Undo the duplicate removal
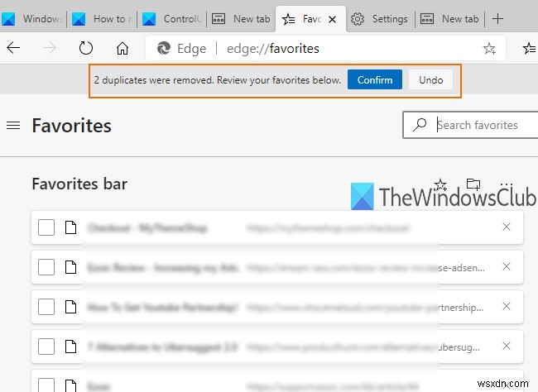 [430, 79]
